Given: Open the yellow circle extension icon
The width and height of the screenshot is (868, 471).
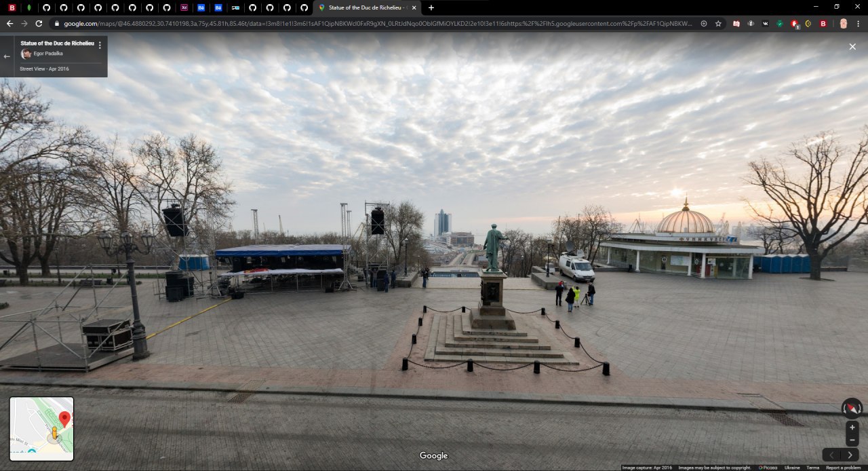Looking at the screenshot, I should pos(808,23).
